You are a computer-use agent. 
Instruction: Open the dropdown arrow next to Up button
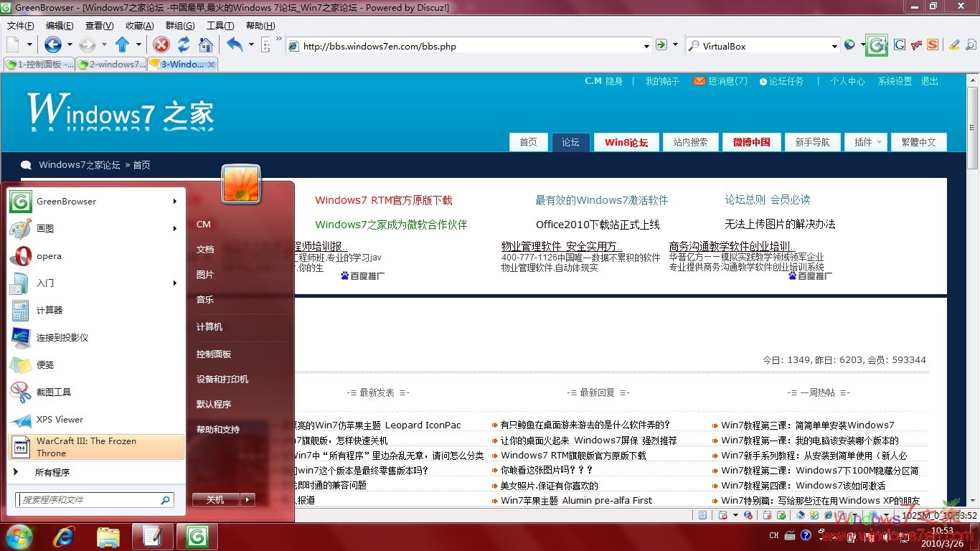(x=138, y=45)
